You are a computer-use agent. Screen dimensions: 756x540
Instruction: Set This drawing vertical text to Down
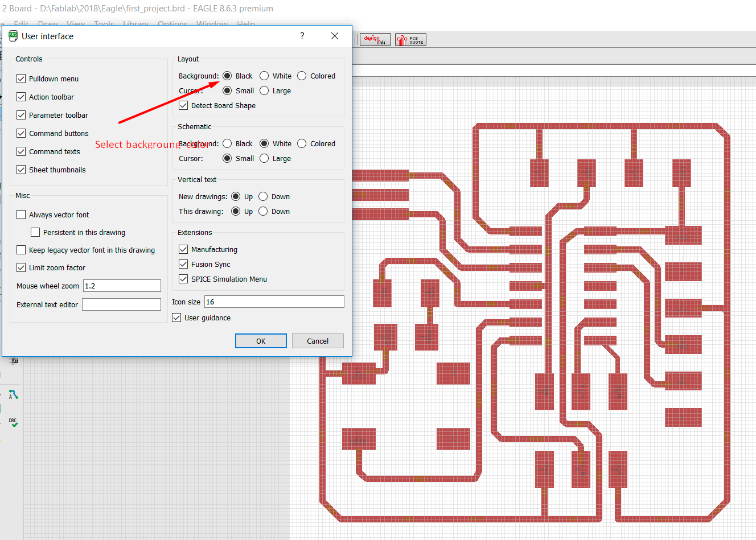coord(263,211)
